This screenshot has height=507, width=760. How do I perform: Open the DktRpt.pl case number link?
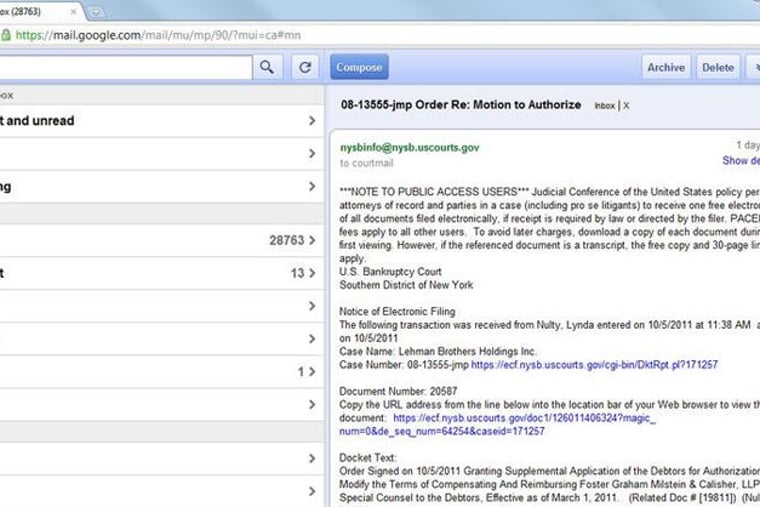(x=594, y=365)
